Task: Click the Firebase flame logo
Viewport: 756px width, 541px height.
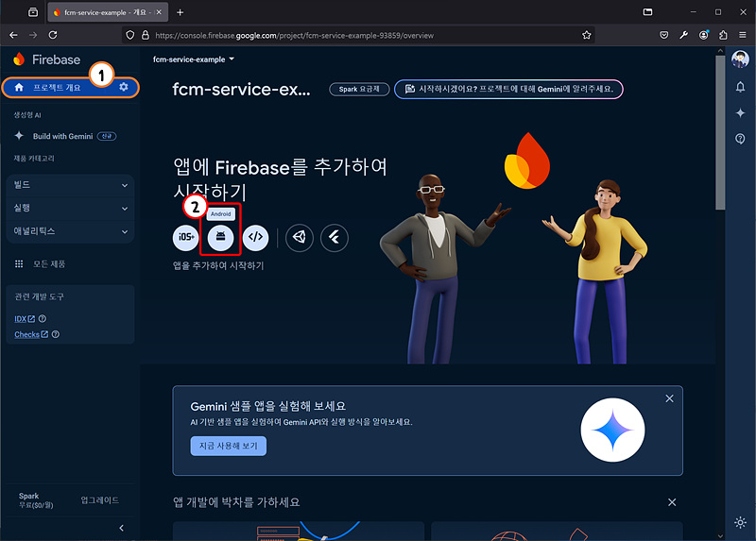Action: [19, 59]
